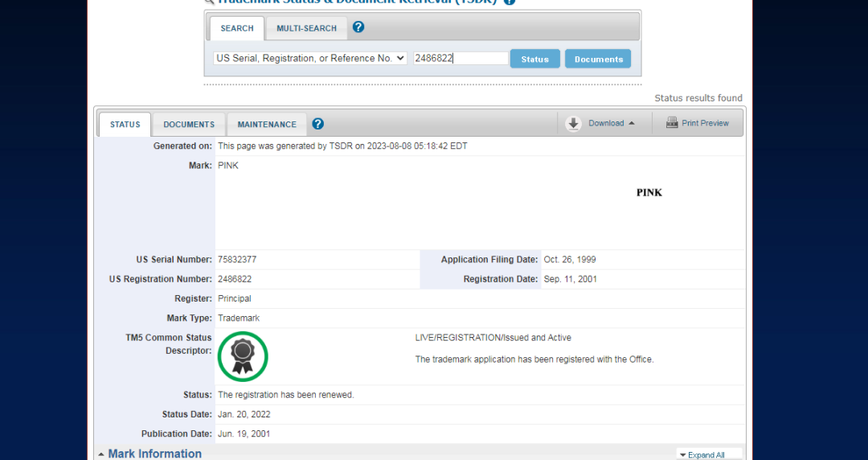Click the blue Status search button

(534, 59)
